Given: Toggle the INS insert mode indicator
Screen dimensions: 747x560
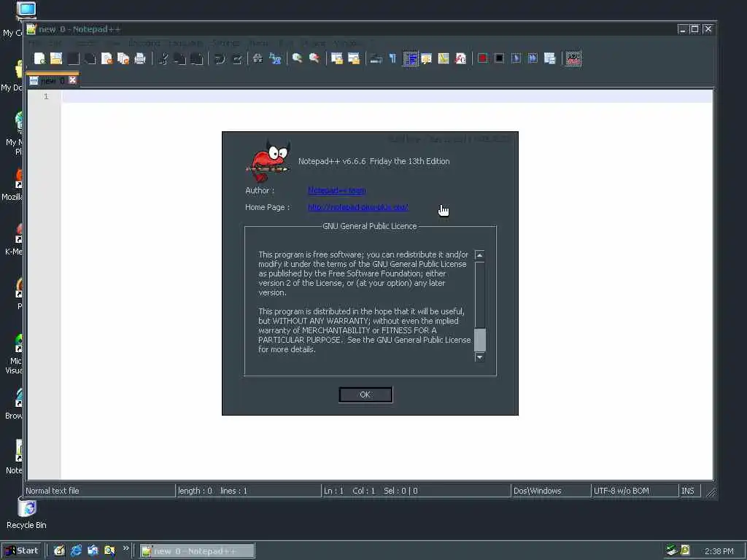Looking at the screenshot, I should click(x=688, y=491).
